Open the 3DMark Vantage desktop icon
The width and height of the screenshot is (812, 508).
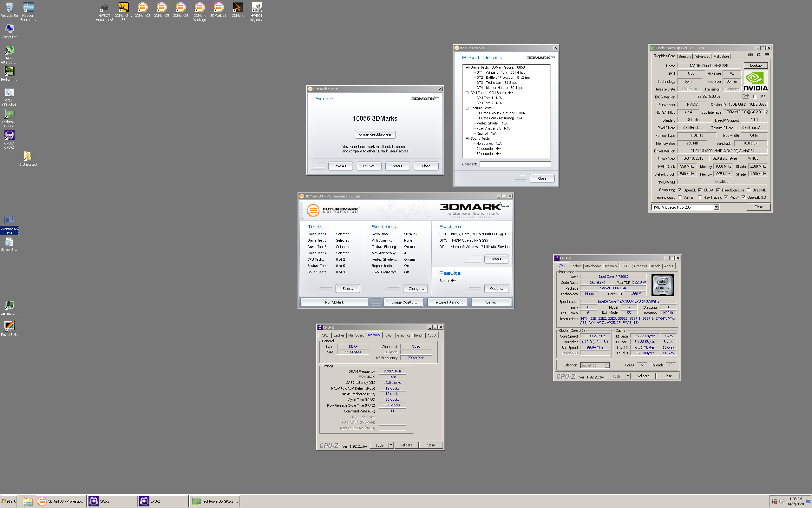click(200, 12)
